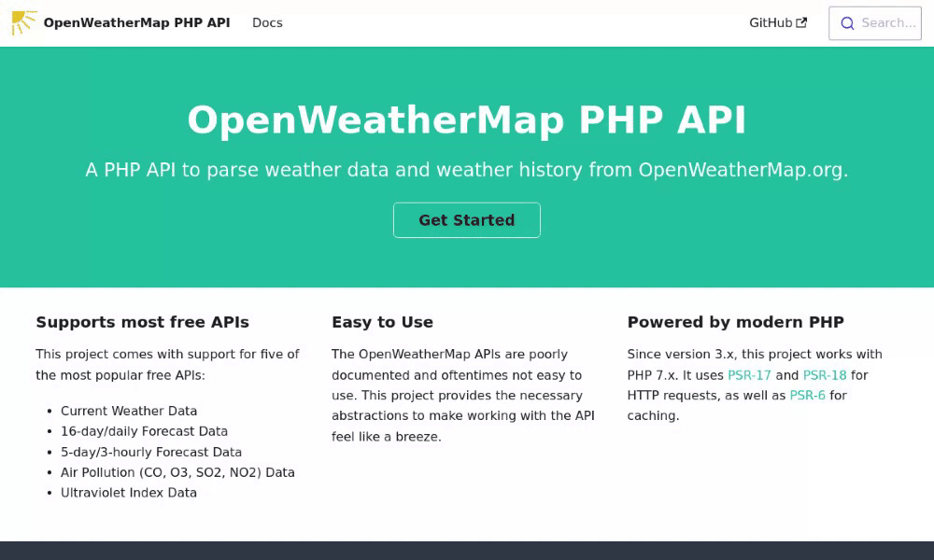Viewport: 934px width, 560px height.
Task: Focus the Search input field
Action: pos(875,23)
